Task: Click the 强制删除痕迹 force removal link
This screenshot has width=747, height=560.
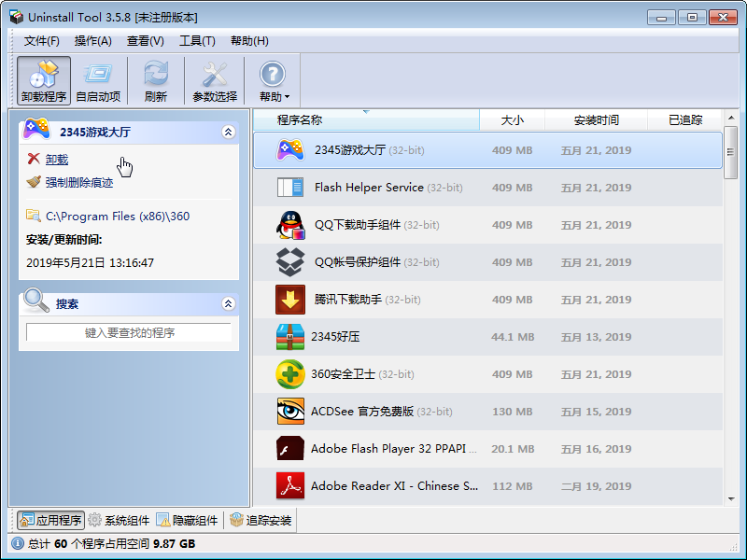Action: 79,182
